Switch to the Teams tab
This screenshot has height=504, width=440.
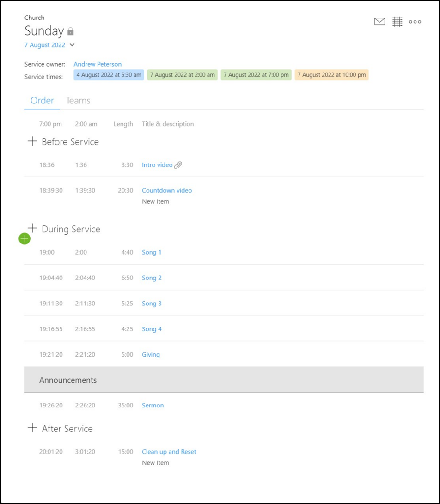click(78, 101)
